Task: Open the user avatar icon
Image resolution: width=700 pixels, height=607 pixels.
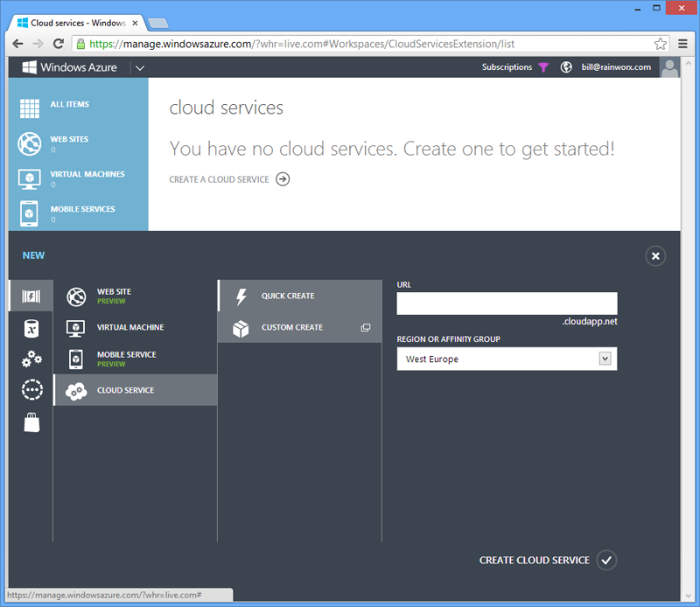Action: pyautogui.click(x=669, y=67)
